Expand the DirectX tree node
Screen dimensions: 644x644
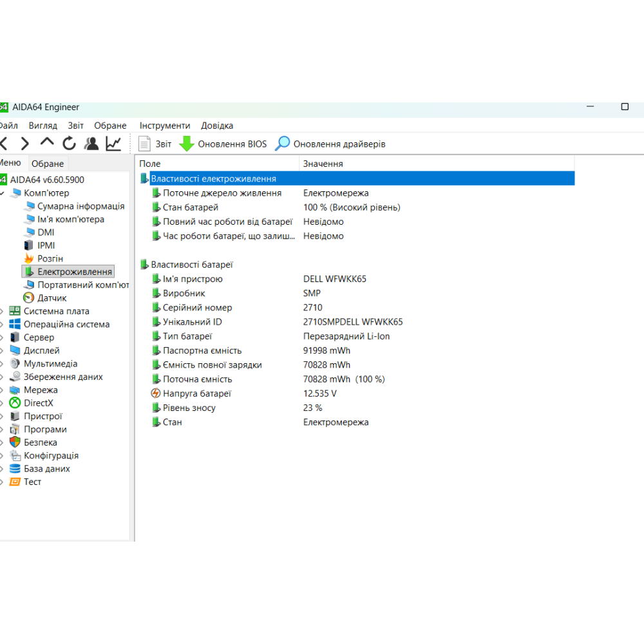coord(2,403)
